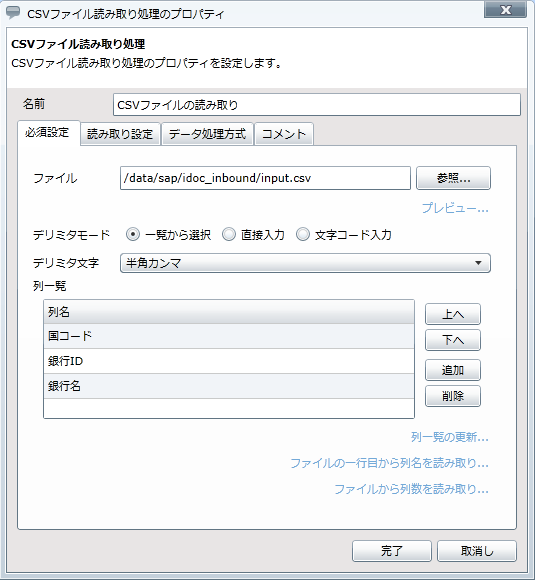This screenshot has width=535, height=580.
Task: Switch to the 読み取り設定 tab
Action: click(x=120, y=134)
